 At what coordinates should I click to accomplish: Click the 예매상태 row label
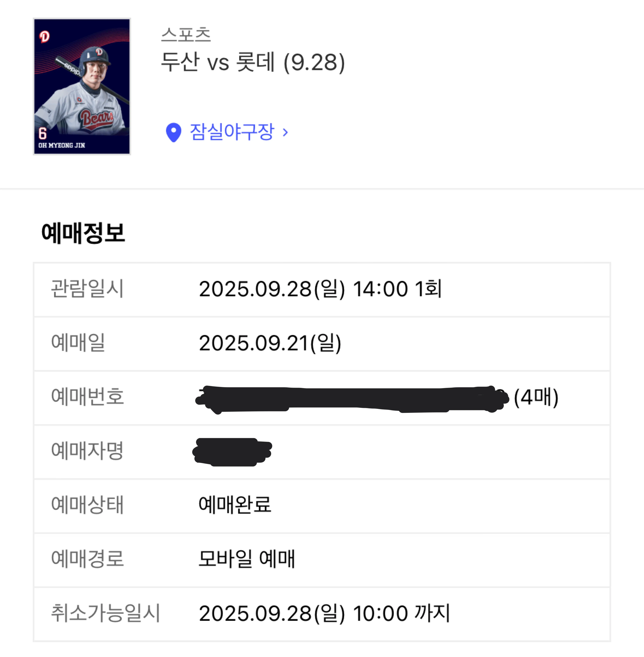pyautogui.click(x=87, y=505)
